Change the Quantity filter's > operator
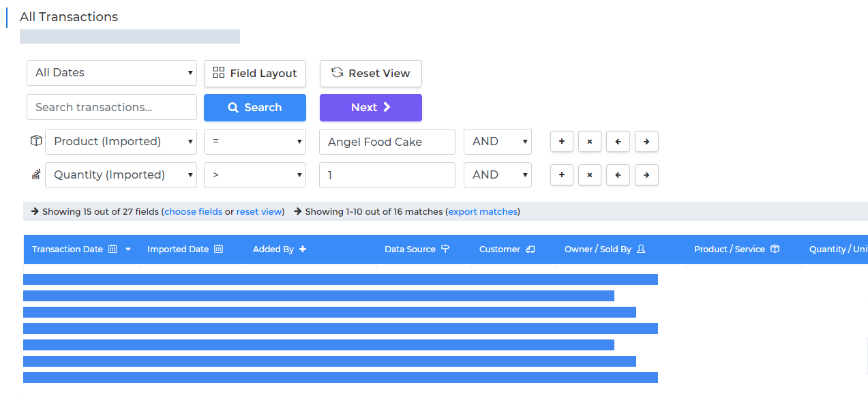Image resolution: width=868 pixels, height=394 pixels. (254, 175)
